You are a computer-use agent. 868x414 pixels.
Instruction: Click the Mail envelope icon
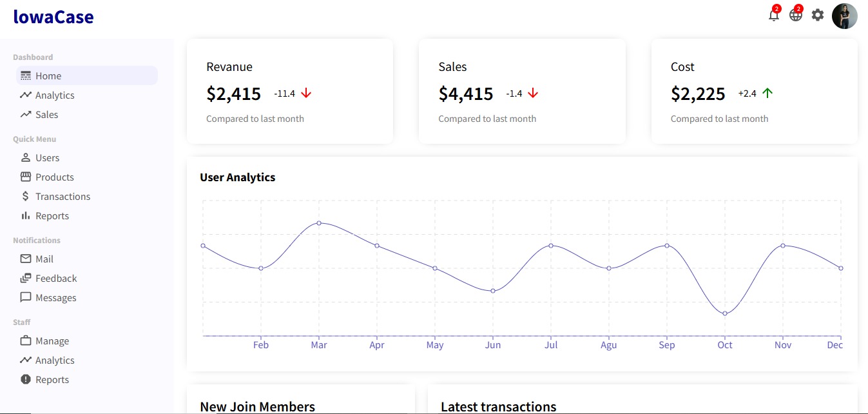(26, 259)
